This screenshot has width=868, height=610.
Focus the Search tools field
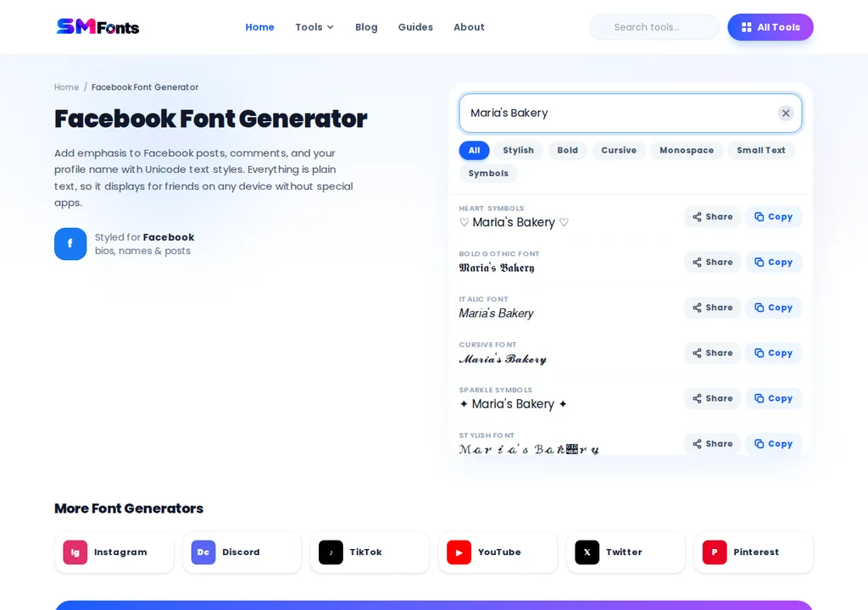[654, 27]
